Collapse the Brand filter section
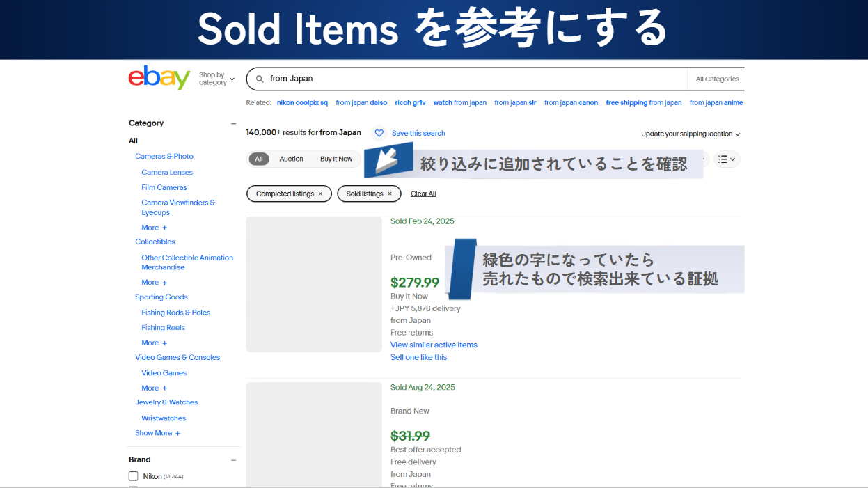This screenshot has width=868, height=488. click(x=233, y=459)
